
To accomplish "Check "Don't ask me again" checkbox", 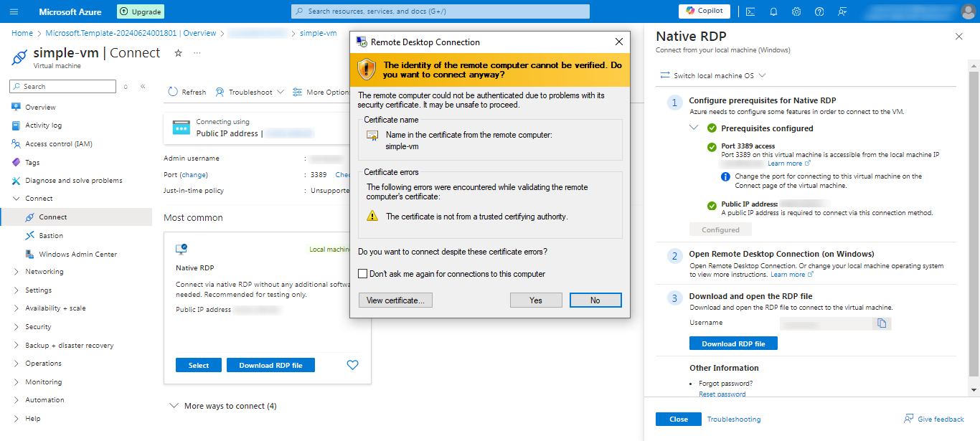I will (x=363, y=274).
